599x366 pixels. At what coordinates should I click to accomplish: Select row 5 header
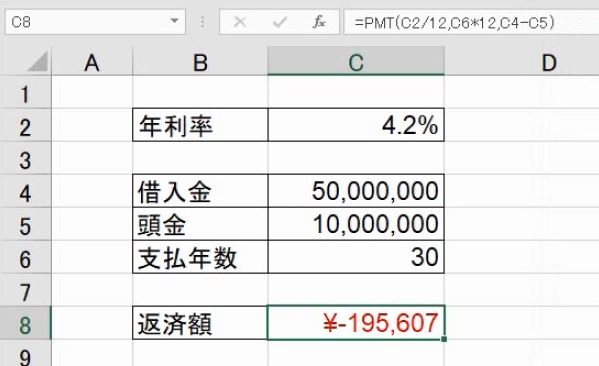25,224
